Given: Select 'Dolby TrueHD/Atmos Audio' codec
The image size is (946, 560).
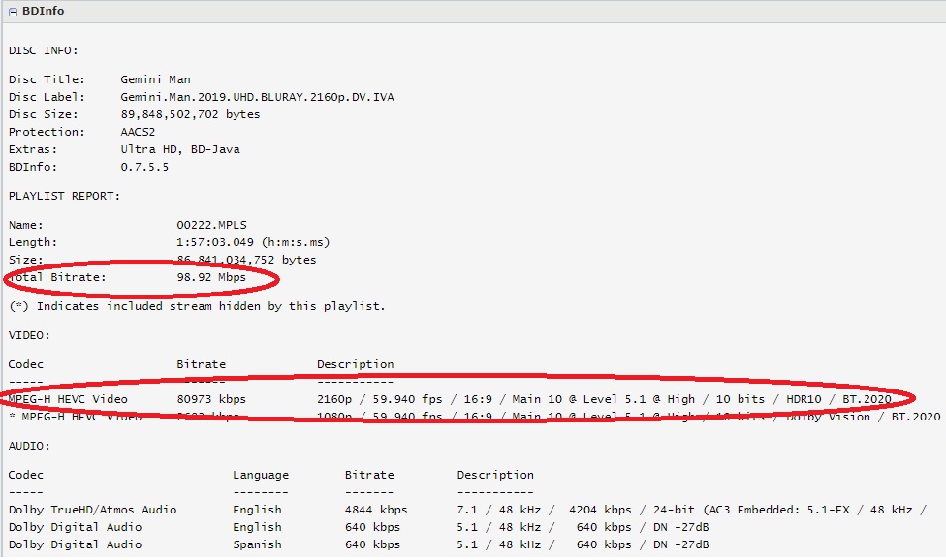Looking at the screenshot, I should tap(92, 510).
